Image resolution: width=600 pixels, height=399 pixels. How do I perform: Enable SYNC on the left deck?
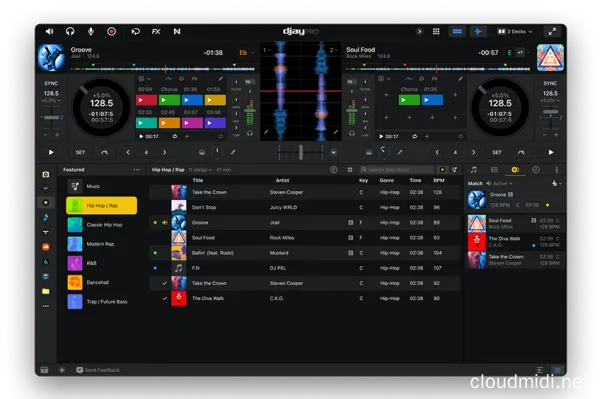[51, 83]
